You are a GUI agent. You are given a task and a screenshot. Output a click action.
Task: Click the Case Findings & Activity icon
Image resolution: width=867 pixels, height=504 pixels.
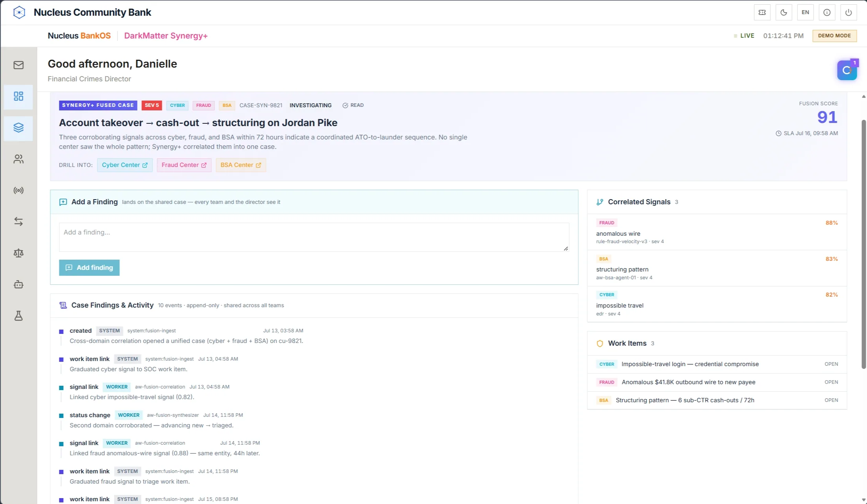point(63,305)
